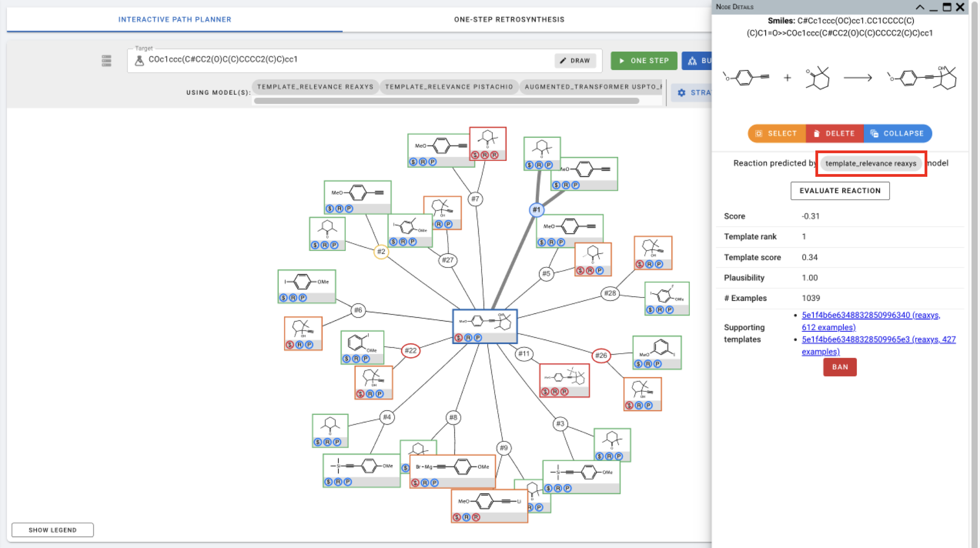Click the Score value -0.31
This screenshot has width=980, height=548.
[810, 216]
